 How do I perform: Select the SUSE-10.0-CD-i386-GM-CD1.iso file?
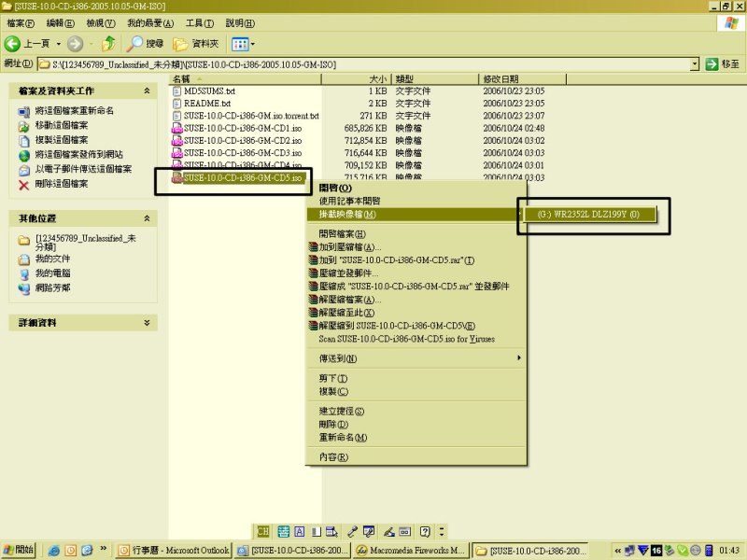click(x=243, y=128)
